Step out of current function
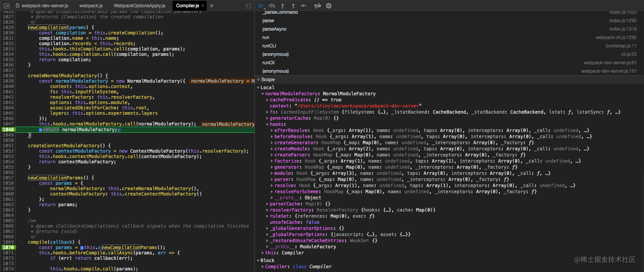 293,6
